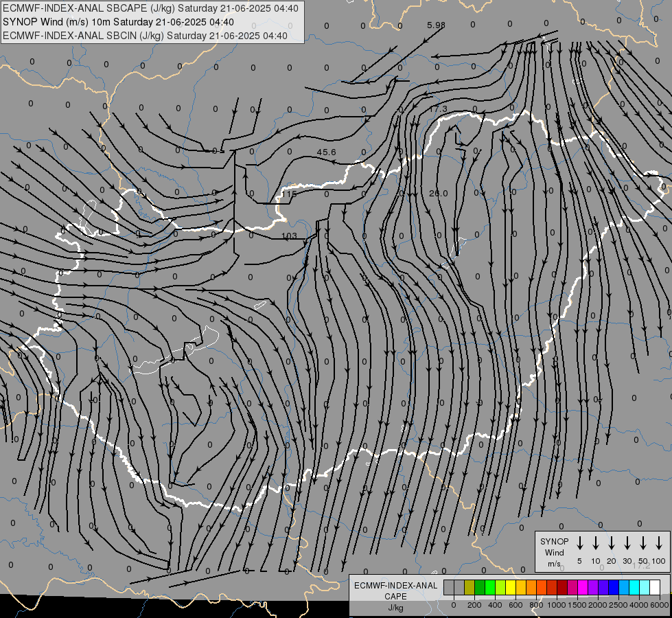This screenshot has height=618, width=672.
Task: Click the 50 m/s wind arrow in legend
Action: (x=643, y=543)
